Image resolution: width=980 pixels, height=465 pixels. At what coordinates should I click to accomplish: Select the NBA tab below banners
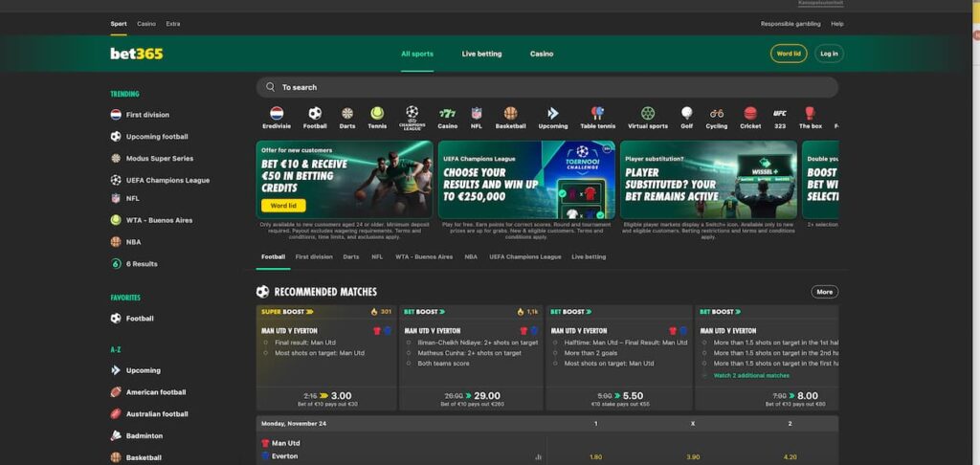[x=471, y=256]
